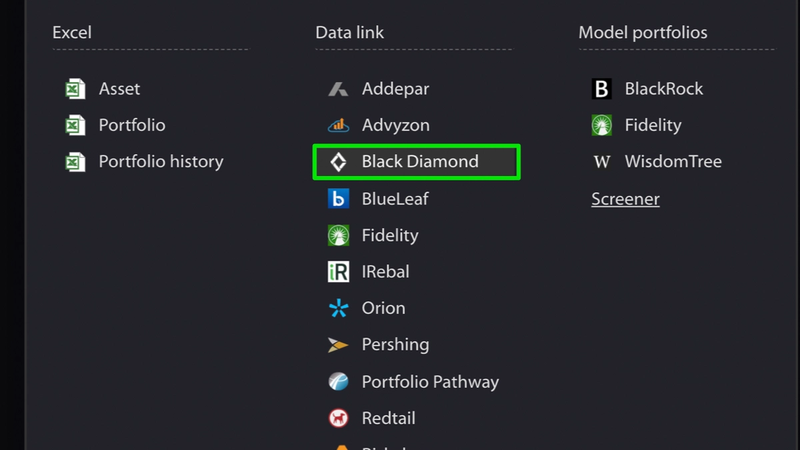This screenshot has height=450, width=800.
Task: Choose BlackRock model portfolios
Action: (x=664, y=89)
